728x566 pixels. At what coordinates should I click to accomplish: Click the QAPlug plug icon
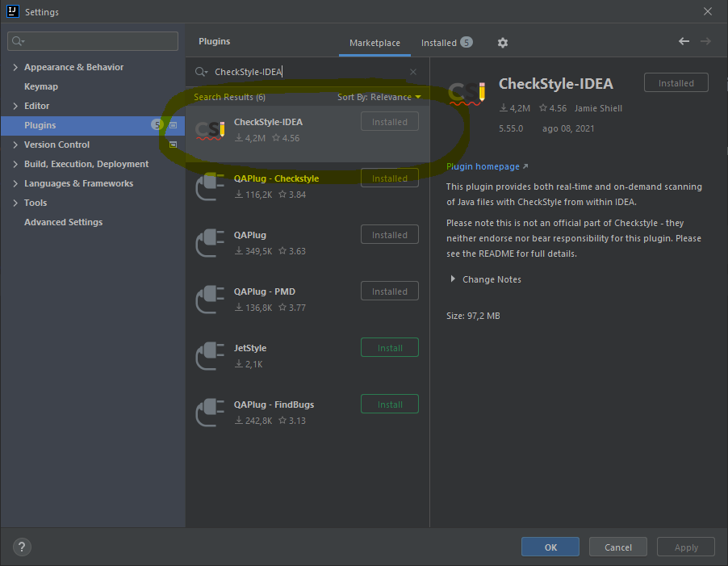point(210,243)
